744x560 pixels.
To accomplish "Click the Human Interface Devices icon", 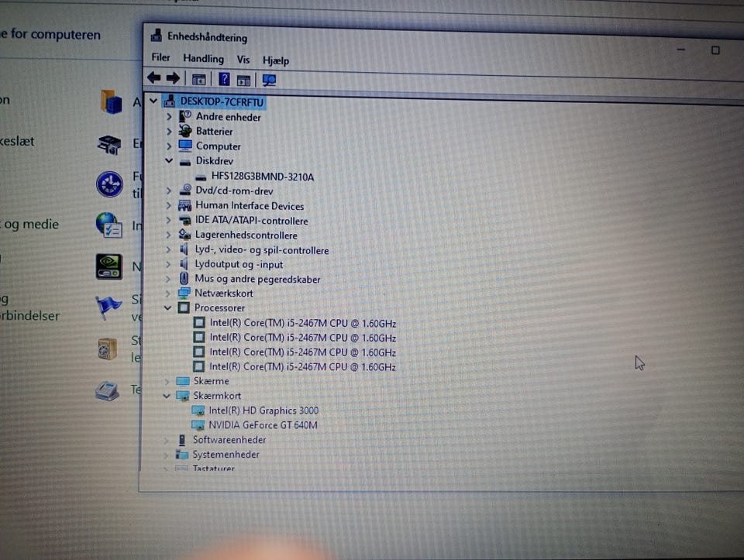I will [184, 205].
